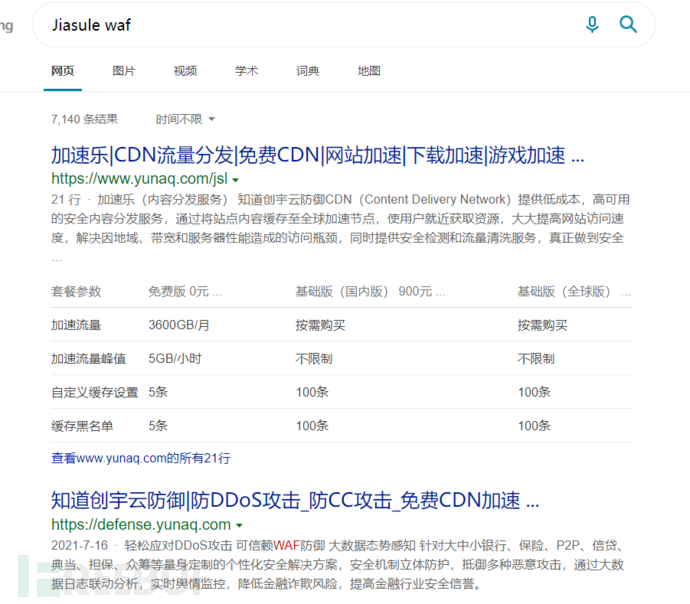
Task: Click the red WAF keyword in snippet
Action: point(286,545)
